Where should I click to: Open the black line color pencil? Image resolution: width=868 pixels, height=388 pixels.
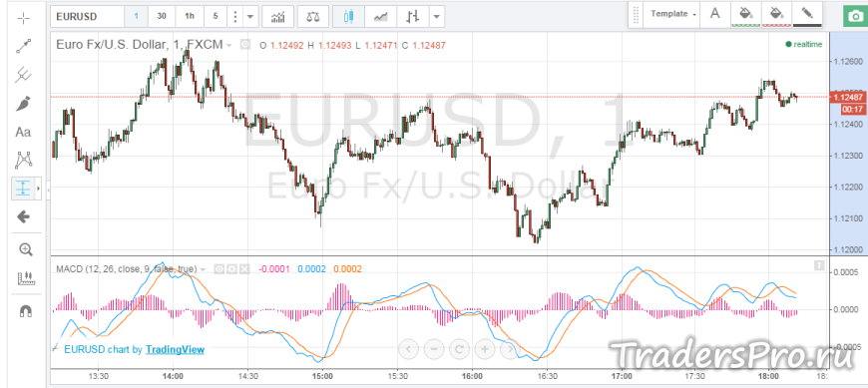[807, 14]
